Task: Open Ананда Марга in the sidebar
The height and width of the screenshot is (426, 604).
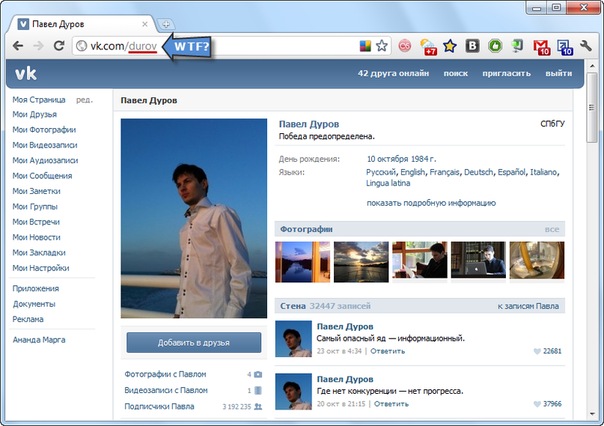Action: point(39,340)
